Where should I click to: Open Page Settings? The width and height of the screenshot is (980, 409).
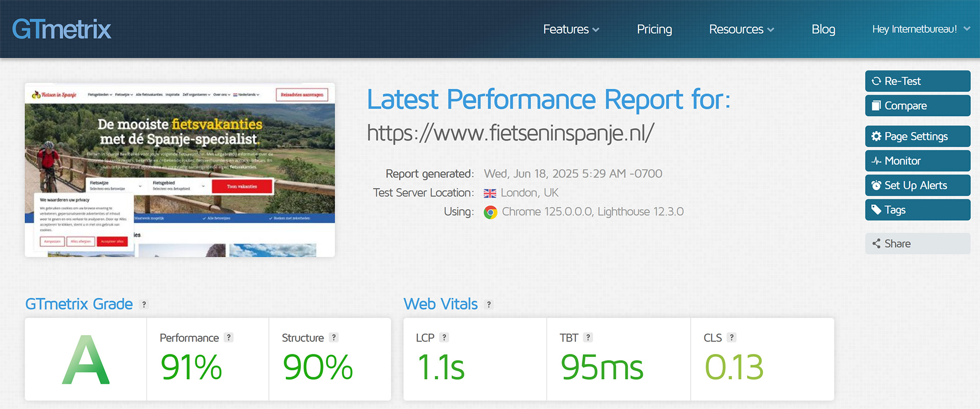point(918,136)
